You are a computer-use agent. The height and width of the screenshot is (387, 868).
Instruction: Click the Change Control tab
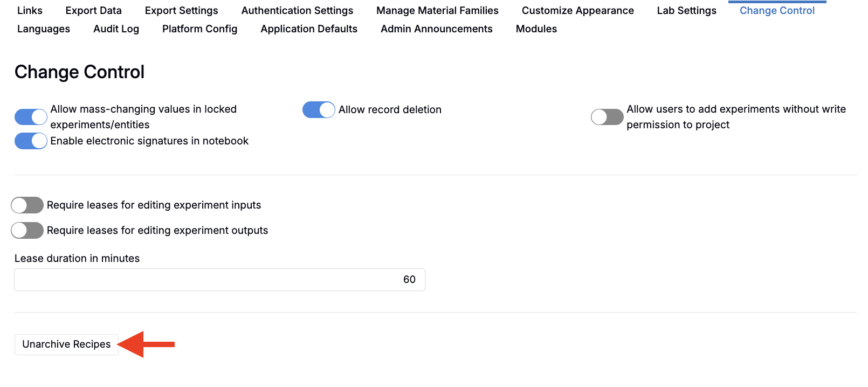click(777, 11)
